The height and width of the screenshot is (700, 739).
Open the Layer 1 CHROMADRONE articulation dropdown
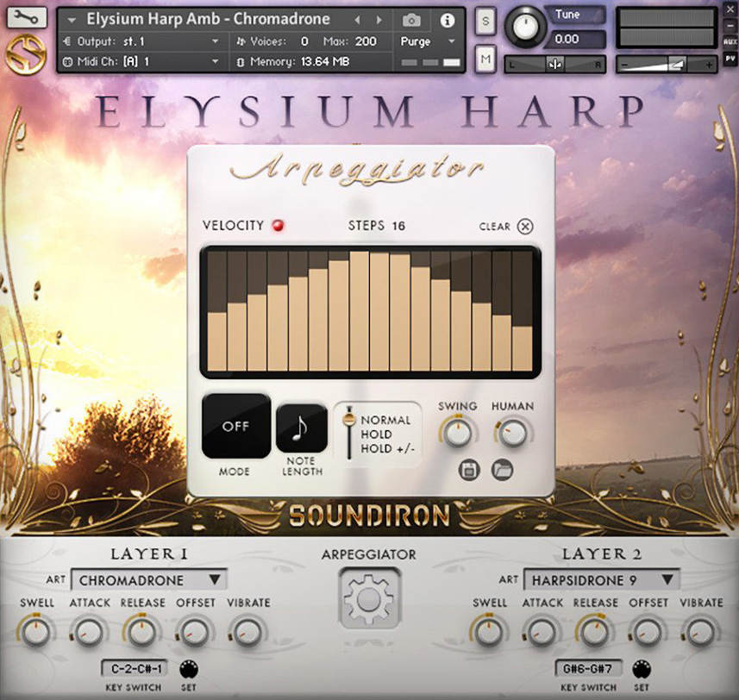pos(147,580)
